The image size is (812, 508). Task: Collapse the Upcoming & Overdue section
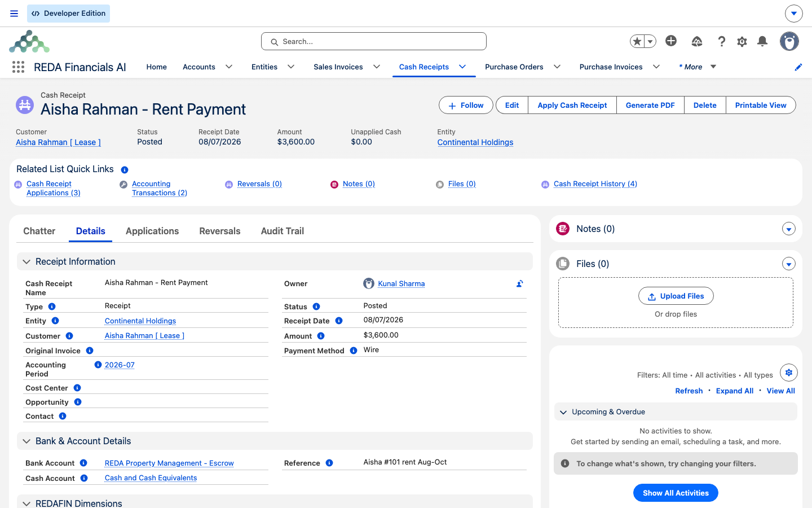coord(563,412)
